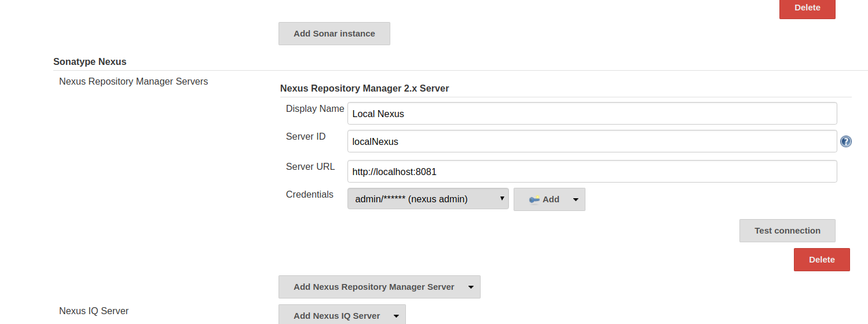868x324 pixels.
Task: Click the Display Name label
Action: click(x=314, y=109)
